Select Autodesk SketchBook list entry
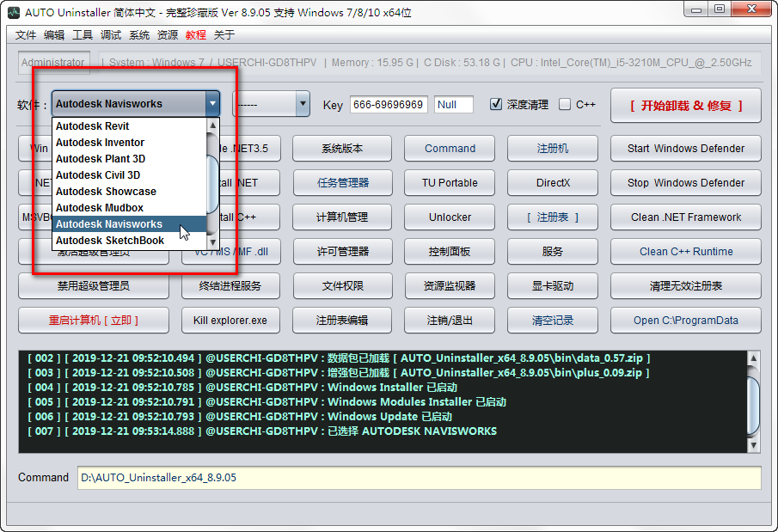This screenshot has width=778, height=532. [x=129, y=241]
